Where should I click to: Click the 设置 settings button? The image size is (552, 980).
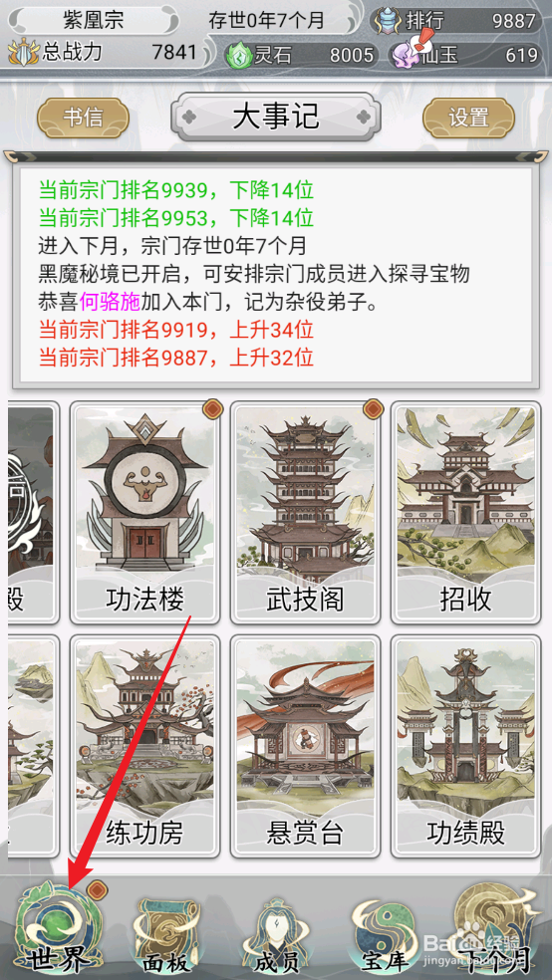tap(469, 117)
